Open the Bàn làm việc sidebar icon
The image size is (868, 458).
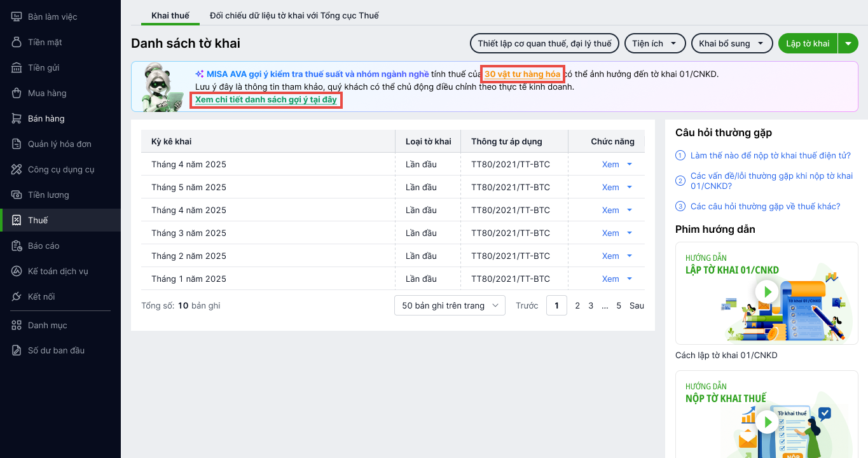(17, 17)
